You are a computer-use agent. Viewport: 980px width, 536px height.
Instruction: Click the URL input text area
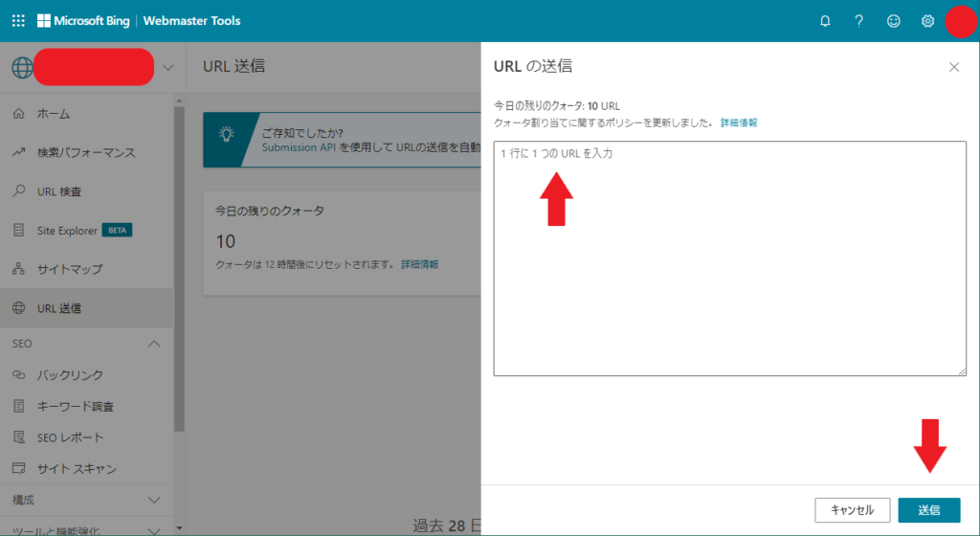[730, 258]
